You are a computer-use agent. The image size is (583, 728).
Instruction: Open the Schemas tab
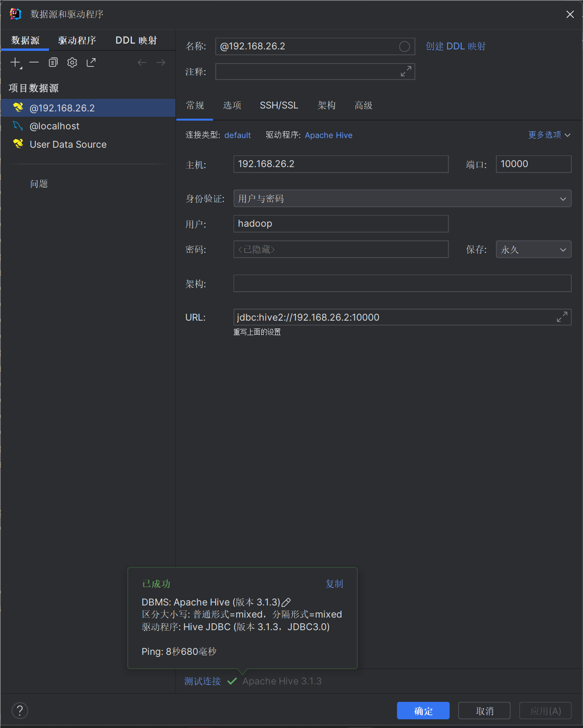(x=327, y=105)
